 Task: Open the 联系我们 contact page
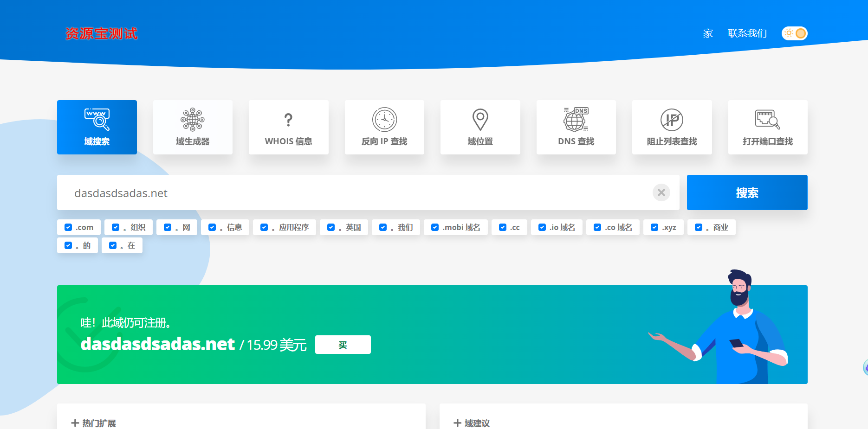747,33
